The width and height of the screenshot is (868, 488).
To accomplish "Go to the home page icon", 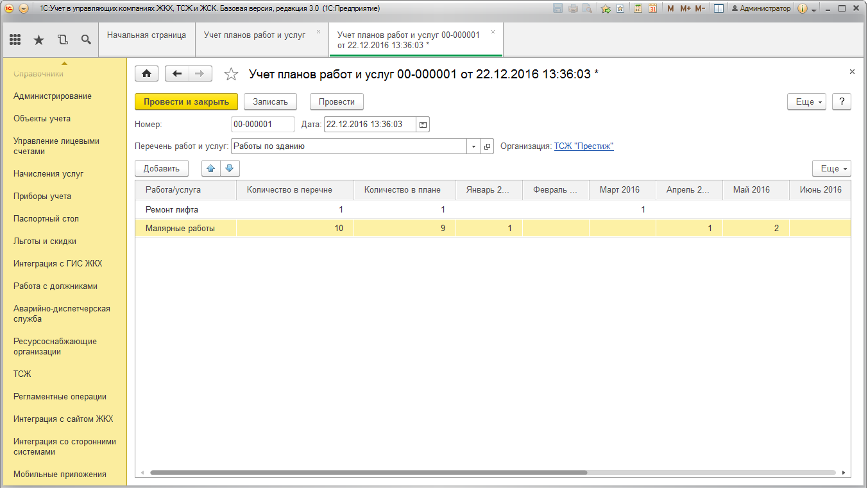I will coord(146,74).
